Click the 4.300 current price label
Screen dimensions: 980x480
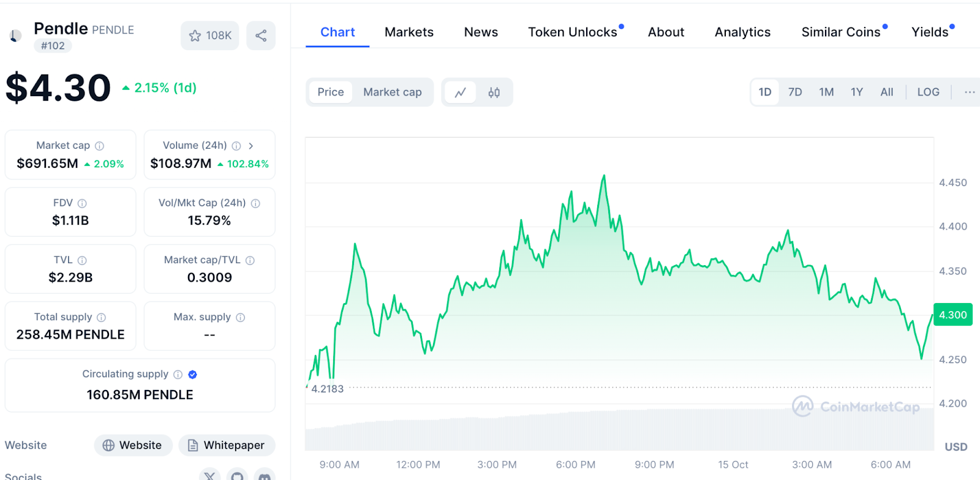(953, 315)
